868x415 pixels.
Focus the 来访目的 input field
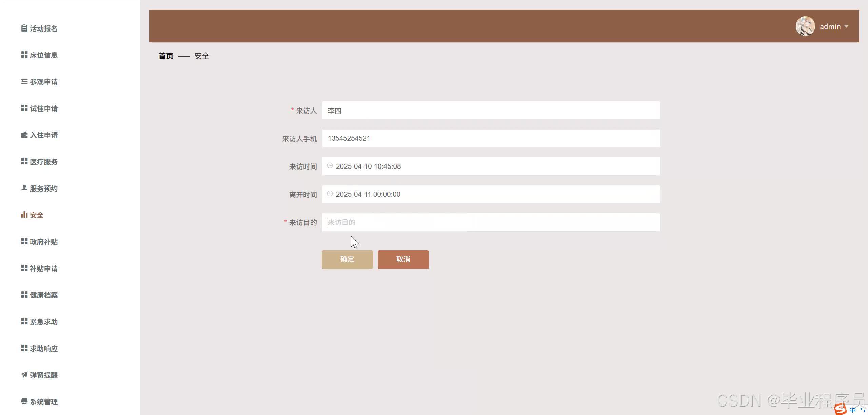(490, 222)
